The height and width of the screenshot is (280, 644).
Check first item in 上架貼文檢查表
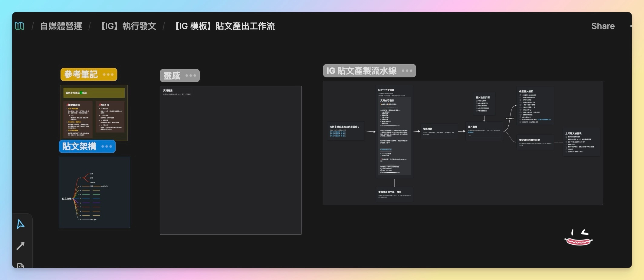tap(566, 137)
